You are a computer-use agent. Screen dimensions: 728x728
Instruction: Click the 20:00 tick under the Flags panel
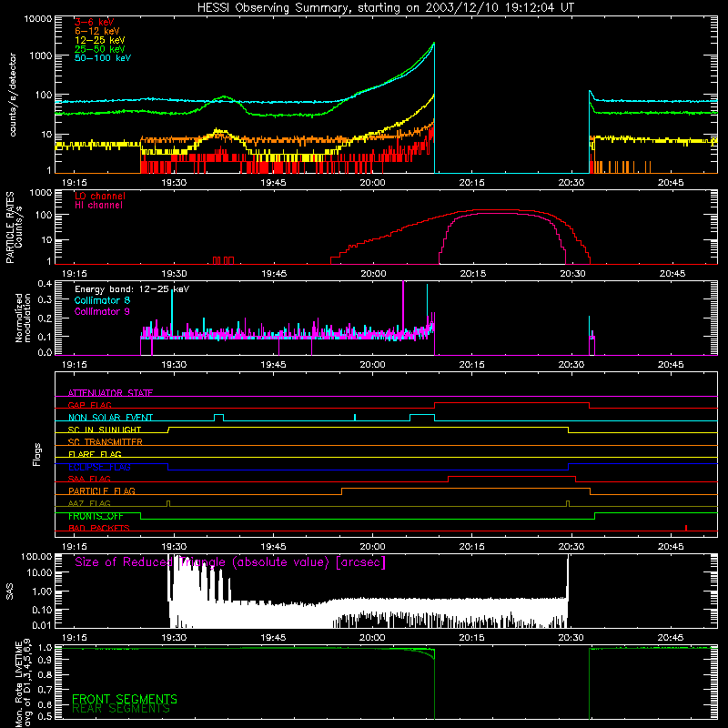[373, 547]
